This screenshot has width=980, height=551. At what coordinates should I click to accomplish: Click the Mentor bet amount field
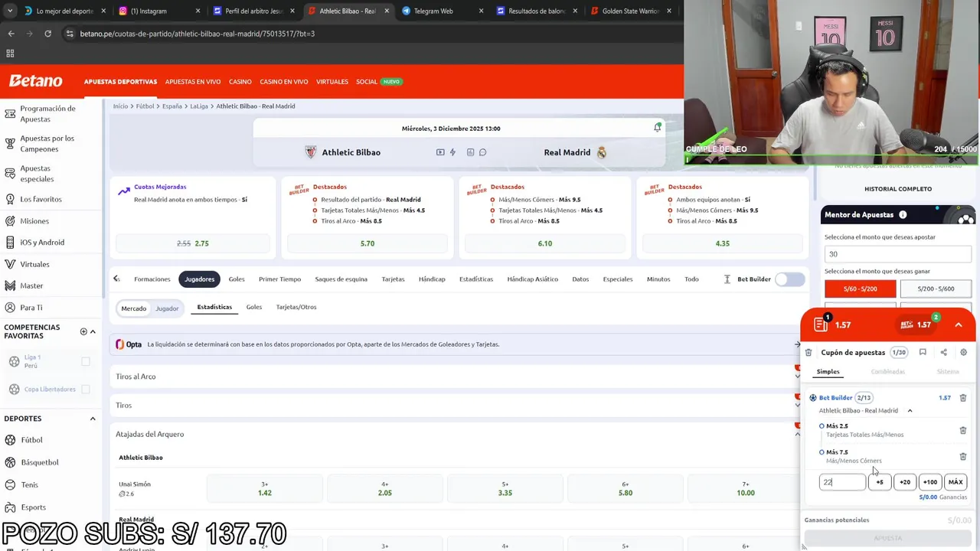coord(898,254)
